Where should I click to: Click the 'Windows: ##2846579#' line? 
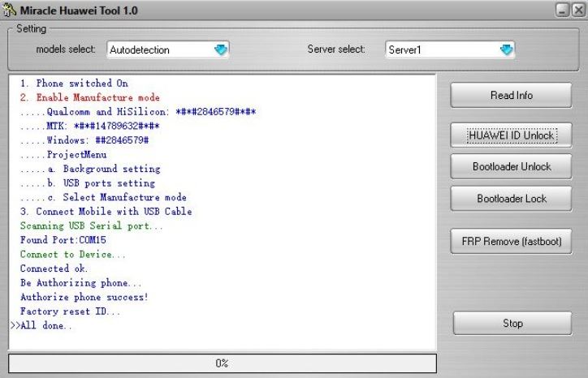tap(84, 140)
